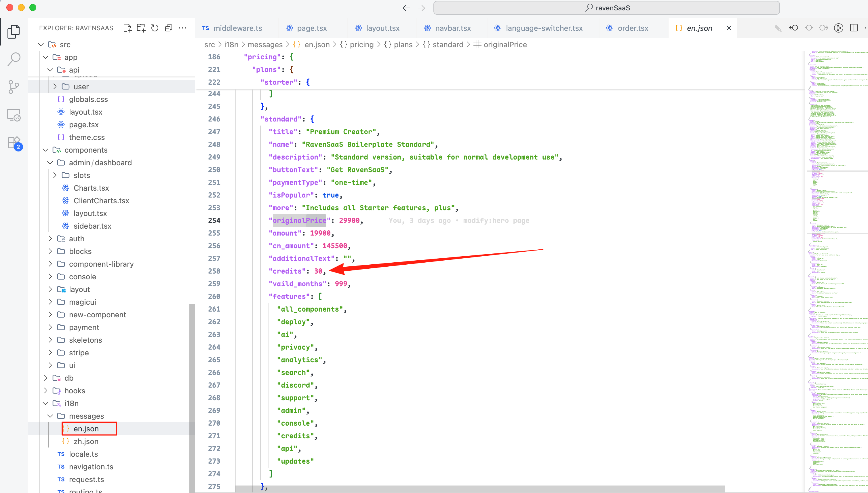Screen dimensions: 868x493
Task: Open the Search view in the activity bar
Action: pos(14,58)
